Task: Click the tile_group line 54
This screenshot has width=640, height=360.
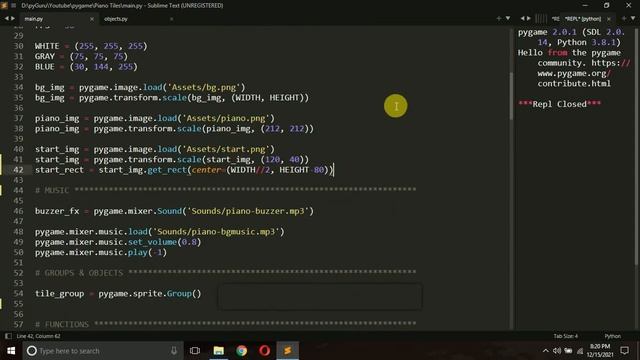Action: tap(118, 293)
